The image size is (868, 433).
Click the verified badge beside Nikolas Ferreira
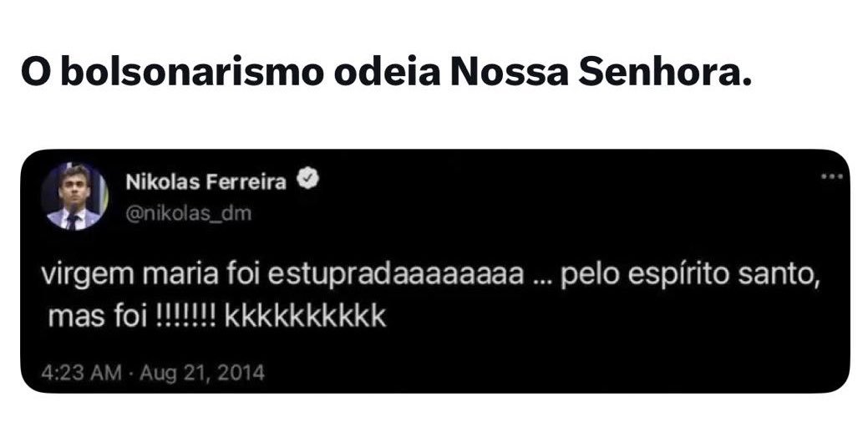(x=307, y=181)
